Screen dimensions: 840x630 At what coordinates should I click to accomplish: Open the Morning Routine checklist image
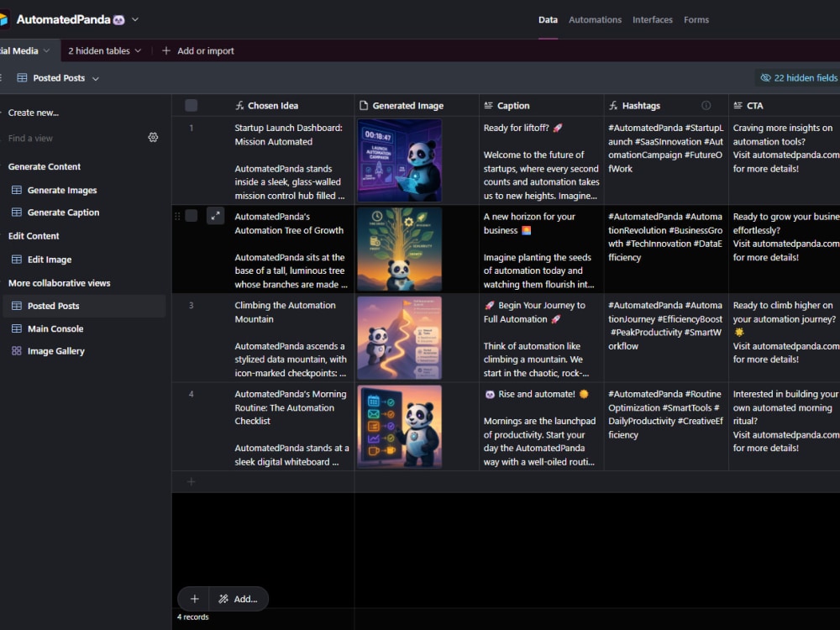pos(399,427)
